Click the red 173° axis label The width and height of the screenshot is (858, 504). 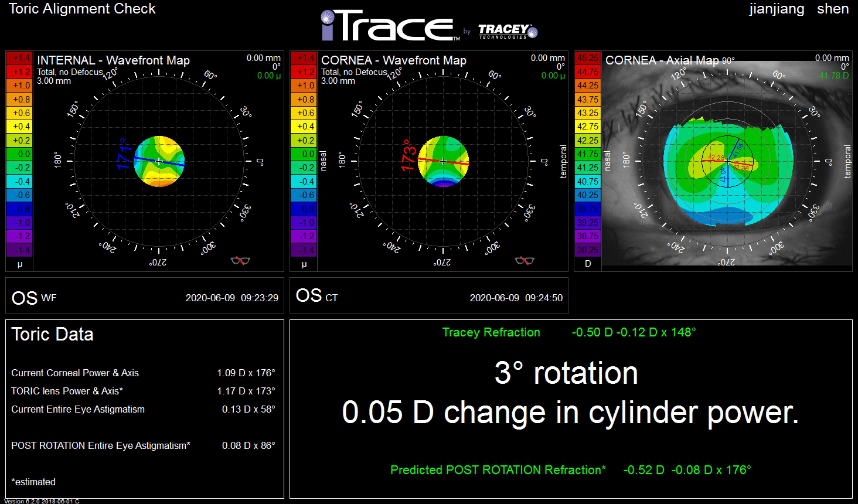pyautogui.click(x=408, y=155)
